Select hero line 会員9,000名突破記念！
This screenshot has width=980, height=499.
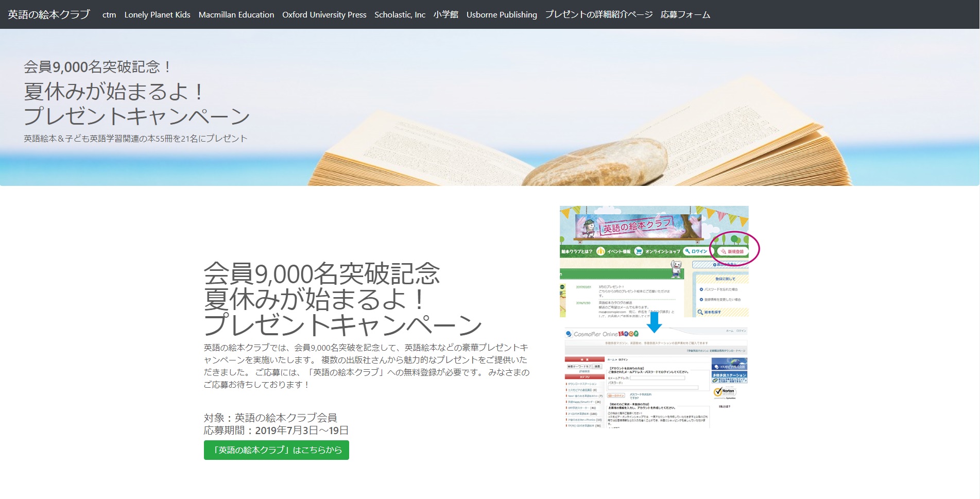pyautogui.click(x=98, y=67)
